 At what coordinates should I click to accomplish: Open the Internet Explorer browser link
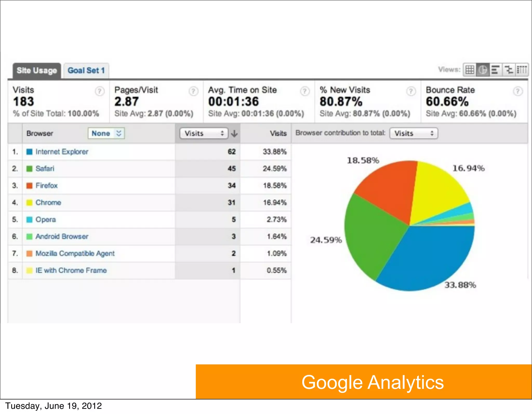pos(62,152)
